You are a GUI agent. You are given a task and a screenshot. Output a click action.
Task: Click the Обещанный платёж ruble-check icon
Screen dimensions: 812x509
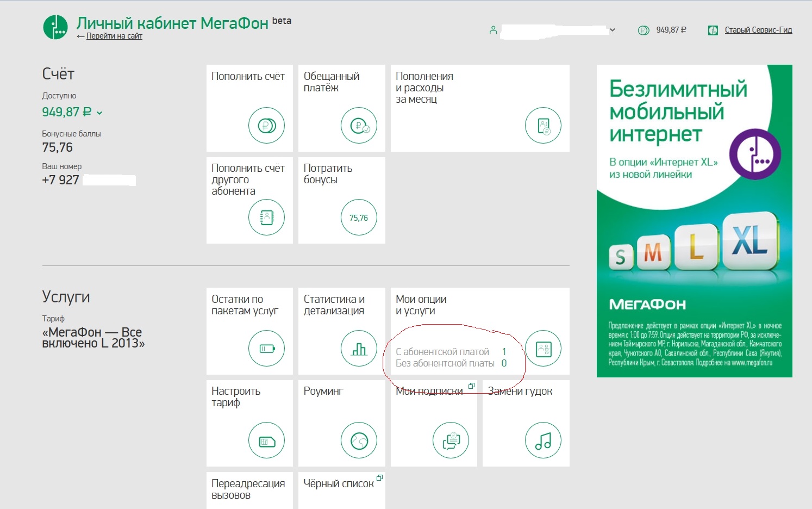point(359,126)
